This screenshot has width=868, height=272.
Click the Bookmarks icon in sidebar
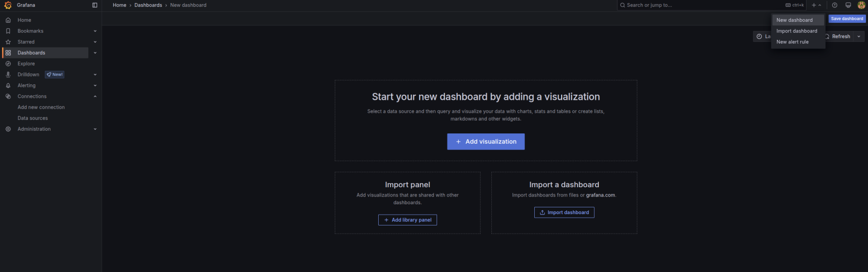pos(8,31)
